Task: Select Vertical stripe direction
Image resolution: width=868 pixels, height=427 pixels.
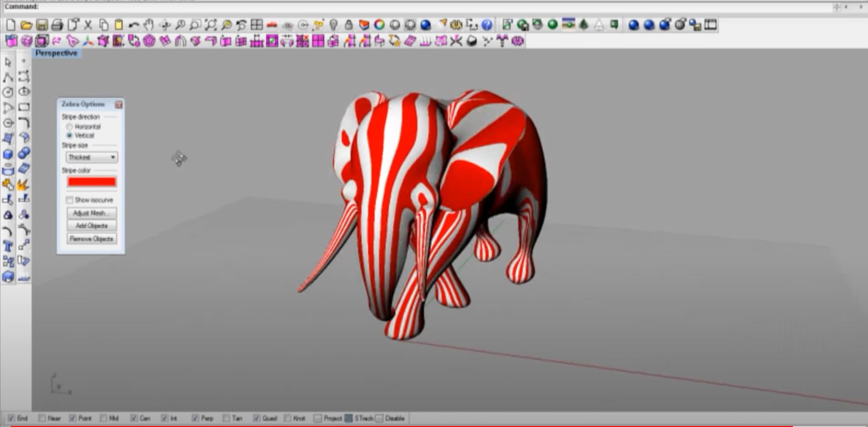Action: 69,135
